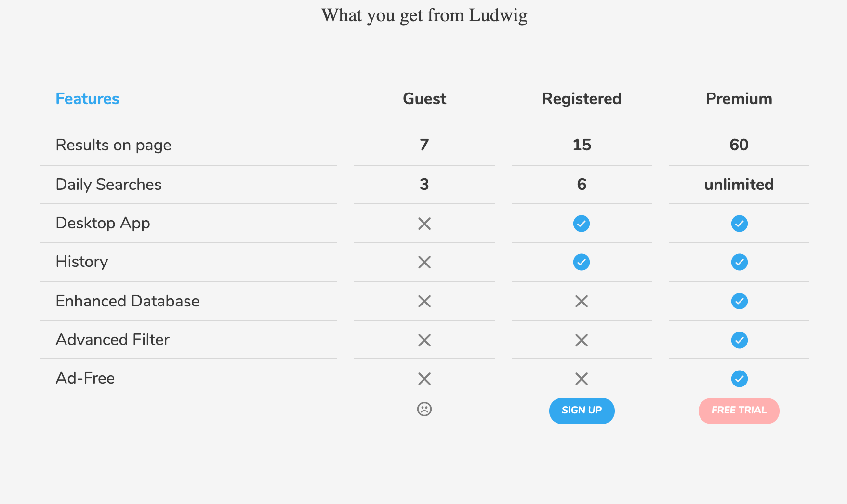Click History X mark under Guest
Viewport: 847px width, 504px height.
tap(424, 262)
